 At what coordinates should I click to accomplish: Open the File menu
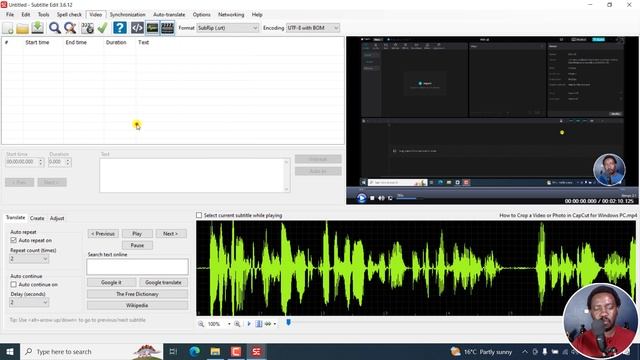pyautogui.click(x=10, y=14)
